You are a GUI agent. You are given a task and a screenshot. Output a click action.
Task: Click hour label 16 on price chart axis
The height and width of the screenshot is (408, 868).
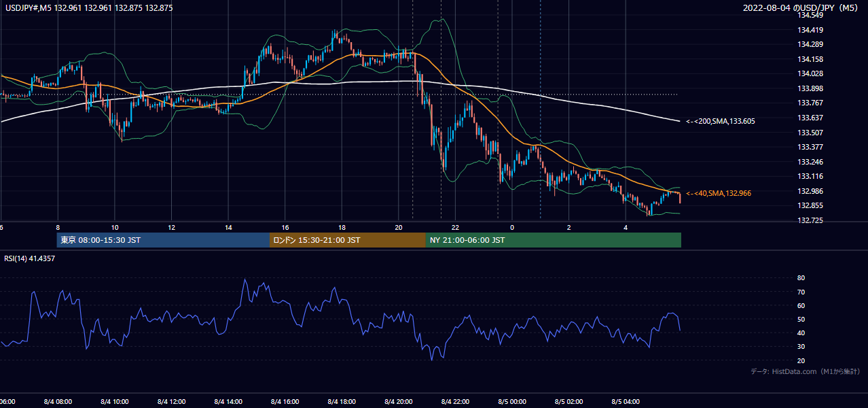(x=285, y=228)
